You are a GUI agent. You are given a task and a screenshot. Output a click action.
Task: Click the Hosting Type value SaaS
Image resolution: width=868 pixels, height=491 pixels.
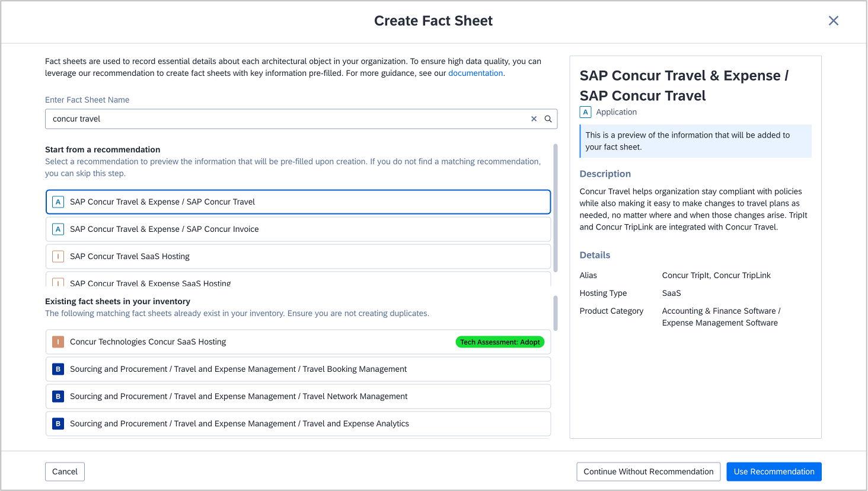[671, 293]
